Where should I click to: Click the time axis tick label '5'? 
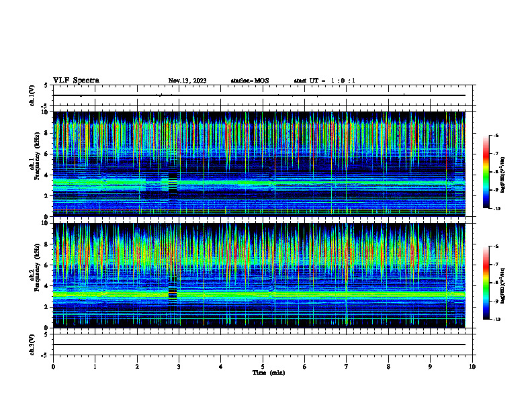tap(263, 367)
